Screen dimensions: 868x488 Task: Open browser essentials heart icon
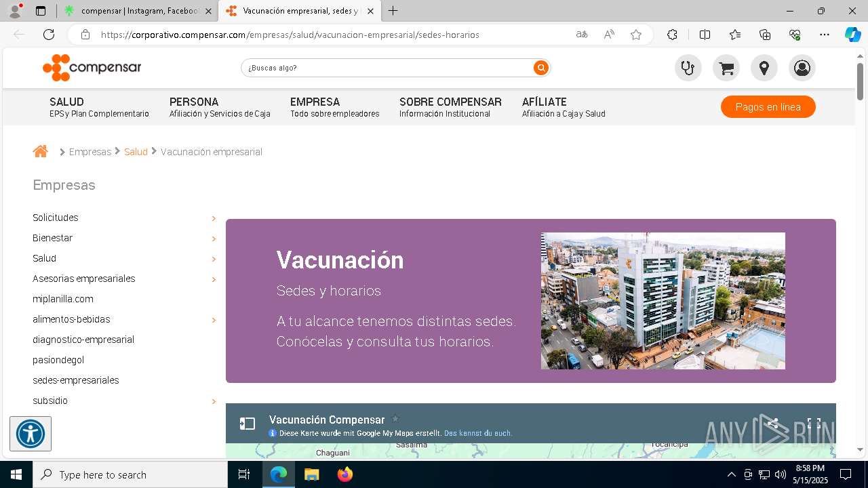pyautogui.click(x=795, y=35)
